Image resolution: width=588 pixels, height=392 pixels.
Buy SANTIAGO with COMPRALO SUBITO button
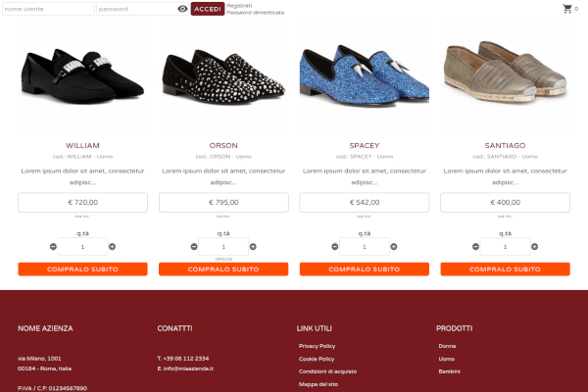tap(505, 269)
